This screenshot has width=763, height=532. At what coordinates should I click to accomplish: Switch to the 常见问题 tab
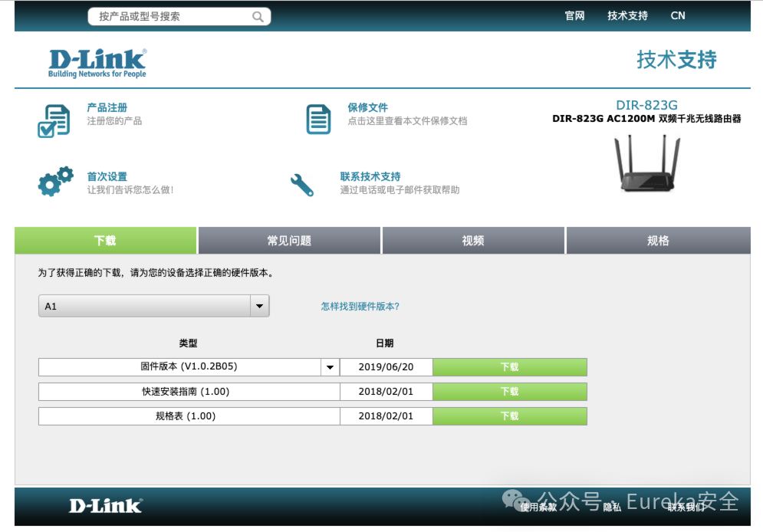[x=290, y=240]
